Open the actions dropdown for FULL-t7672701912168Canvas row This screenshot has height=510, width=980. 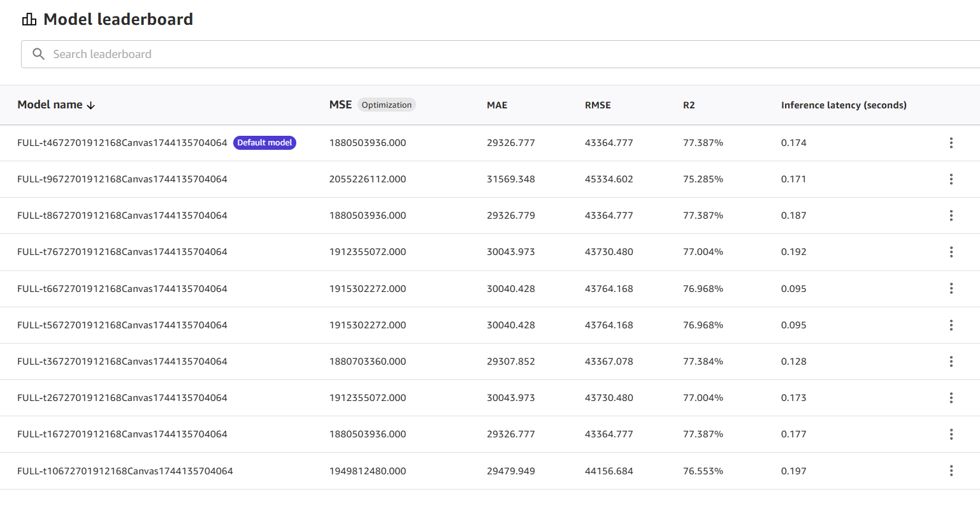point(951,251)
